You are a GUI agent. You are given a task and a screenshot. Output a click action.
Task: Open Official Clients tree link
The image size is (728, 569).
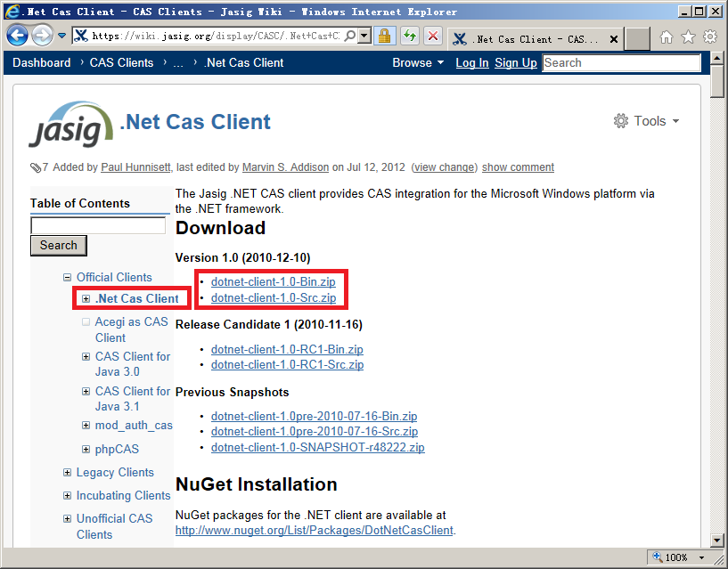[114, 277]
